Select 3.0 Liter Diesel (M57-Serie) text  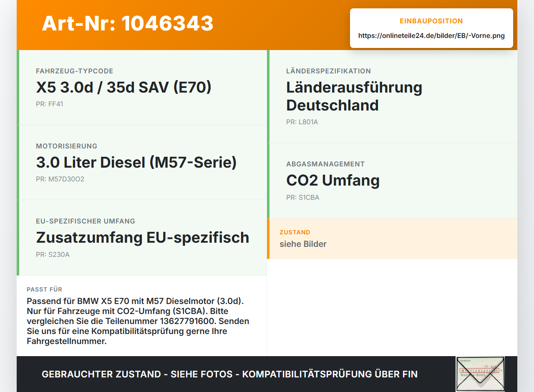136,162
